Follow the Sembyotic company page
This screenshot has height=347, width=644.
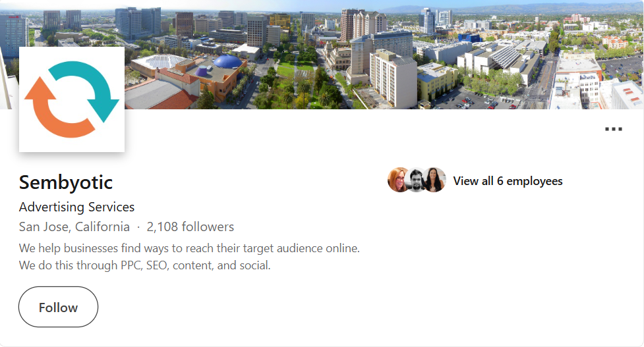58,307
